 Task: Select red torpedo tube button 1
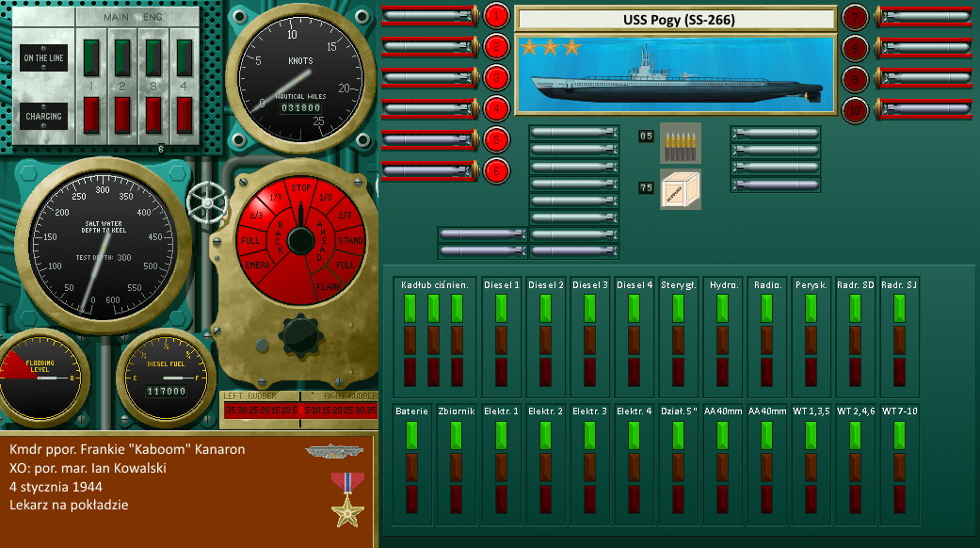point(495,15)
